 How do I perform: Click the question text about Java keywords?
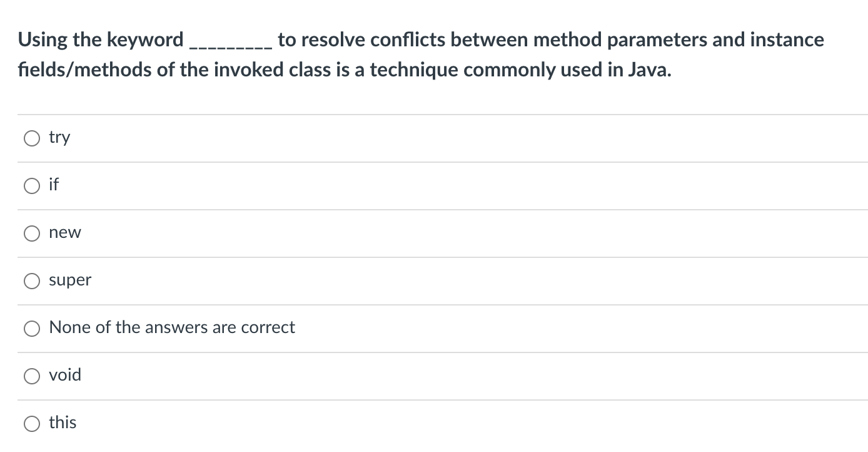coord(421,53)
